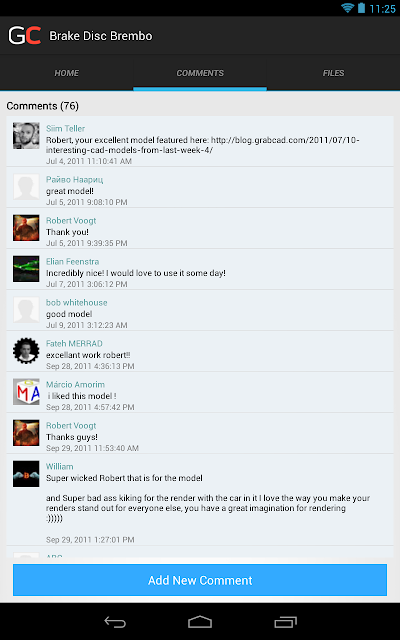Switch to the FILES tab
Screen dimensions: 400x640
coord(333,73)
